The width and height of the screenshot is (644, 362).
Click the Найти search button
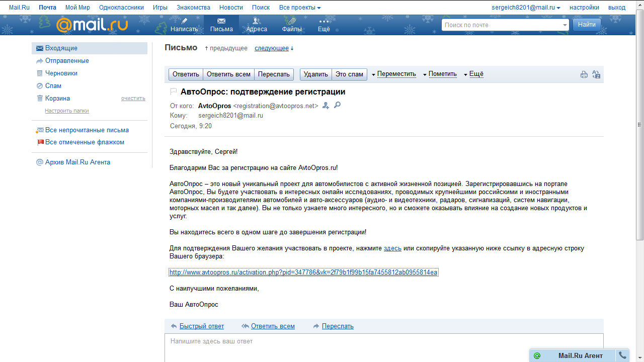[587, 24]
